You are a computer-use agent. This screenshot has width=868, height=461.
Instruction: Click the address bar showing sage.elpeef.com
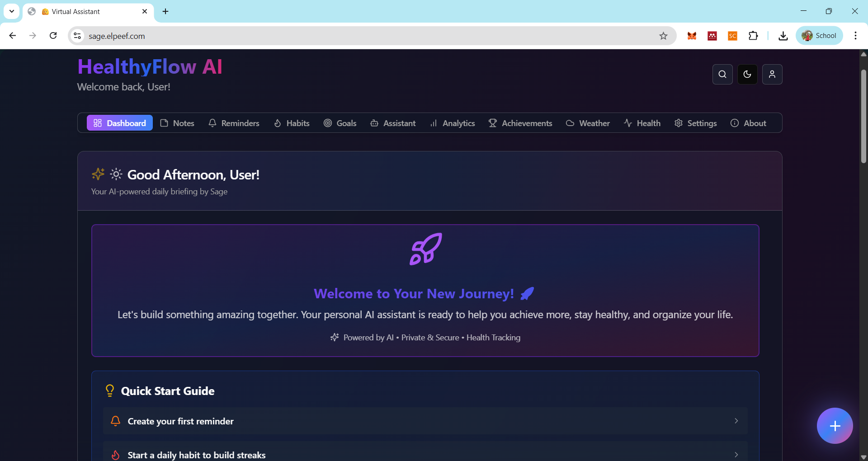coord(372,36)
